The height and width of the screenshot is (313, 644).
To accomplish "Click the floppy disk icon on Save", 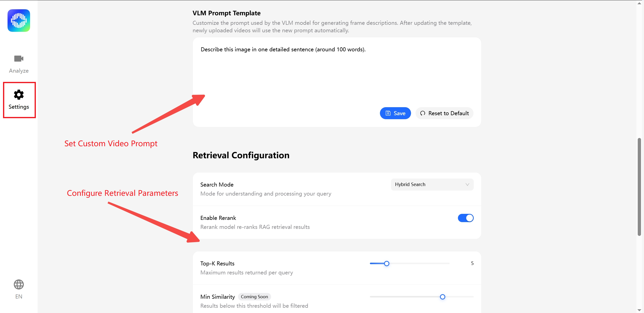I will [388, 113].
